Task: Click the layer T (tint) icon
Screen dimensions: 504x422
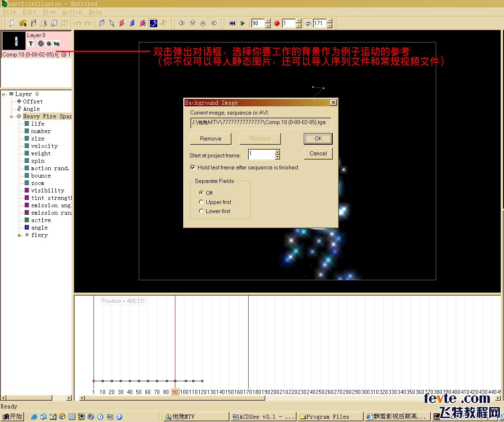Action: (31, 43)
